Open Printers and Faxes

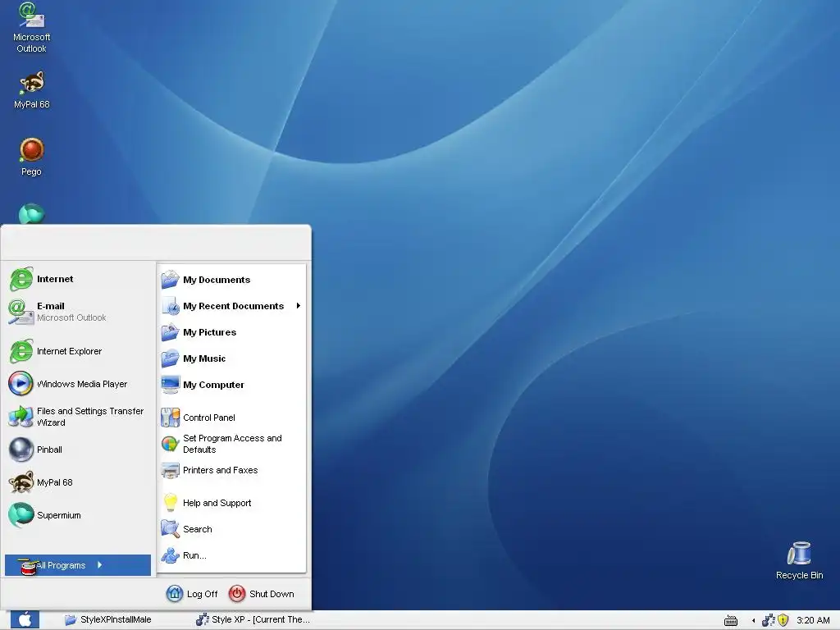pyautogui.click(x=210, y=470)
